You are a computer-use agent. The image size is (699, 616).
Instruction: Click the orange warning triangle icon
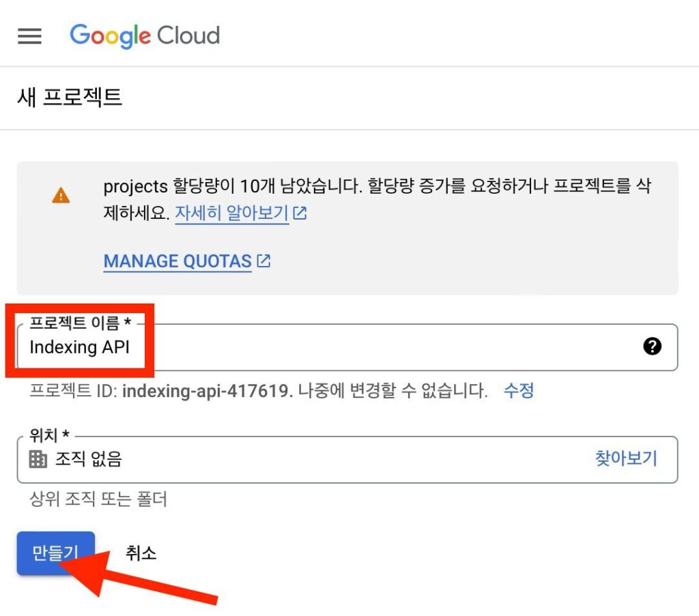61,196
